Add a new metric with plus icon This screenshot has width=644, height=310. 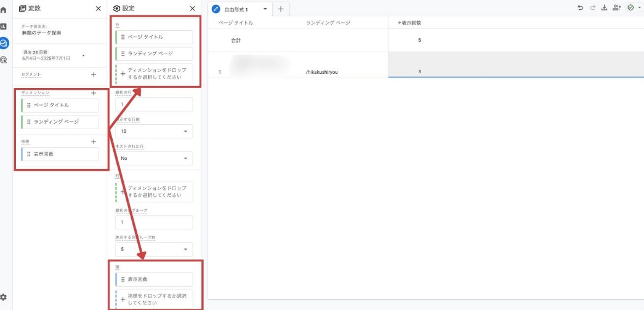(x=94, y=141)
